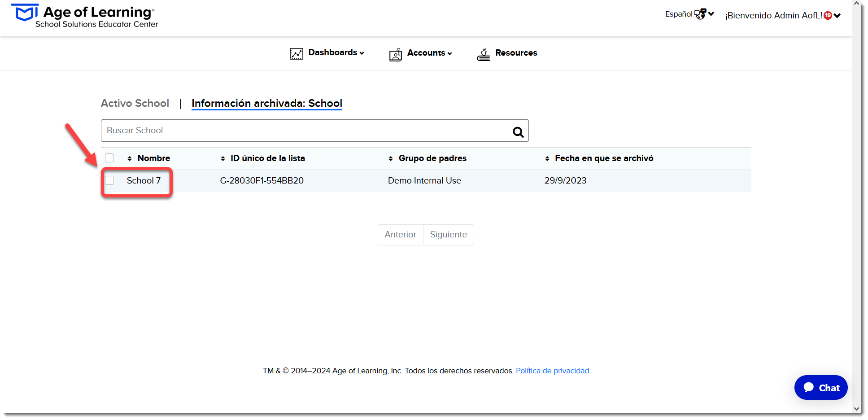Click the Accounts badge icon
Image resolution: width=868 pixels, height=420 pixels.
click(396, 55)
